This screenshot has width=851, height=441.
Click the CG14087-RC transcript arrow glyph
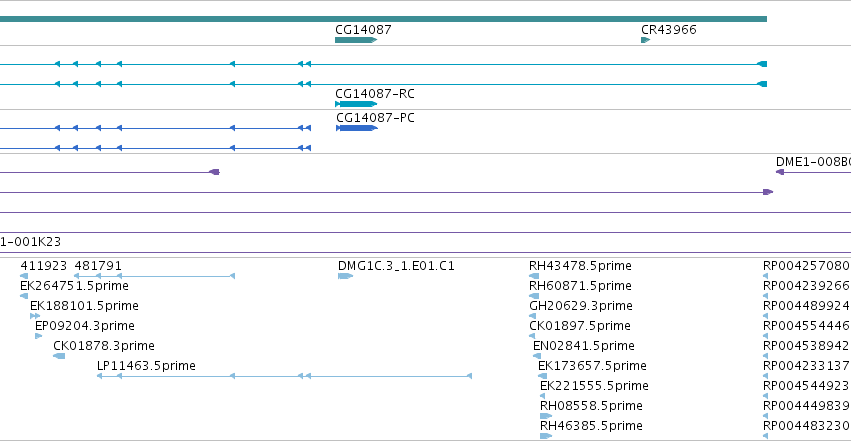(356, 104)
